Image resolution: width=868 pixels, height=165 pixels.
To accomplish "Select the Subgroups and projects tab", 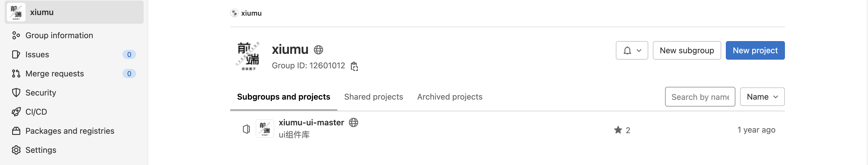I will [283, 97].
